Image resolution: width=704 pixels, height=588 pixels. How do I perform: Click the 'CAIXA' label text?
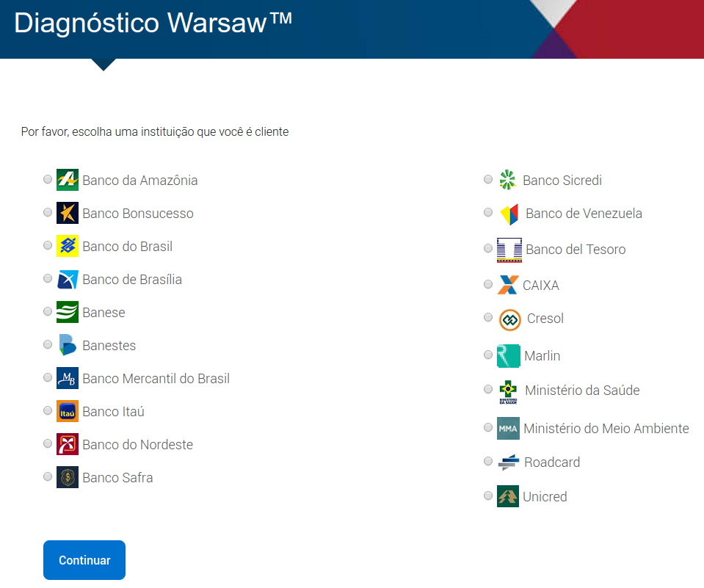coord(541,286)
